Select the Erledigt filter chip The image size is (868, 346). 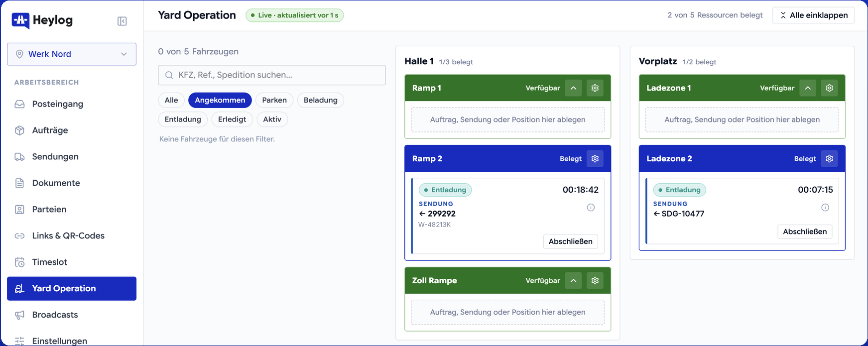point(232,119)
